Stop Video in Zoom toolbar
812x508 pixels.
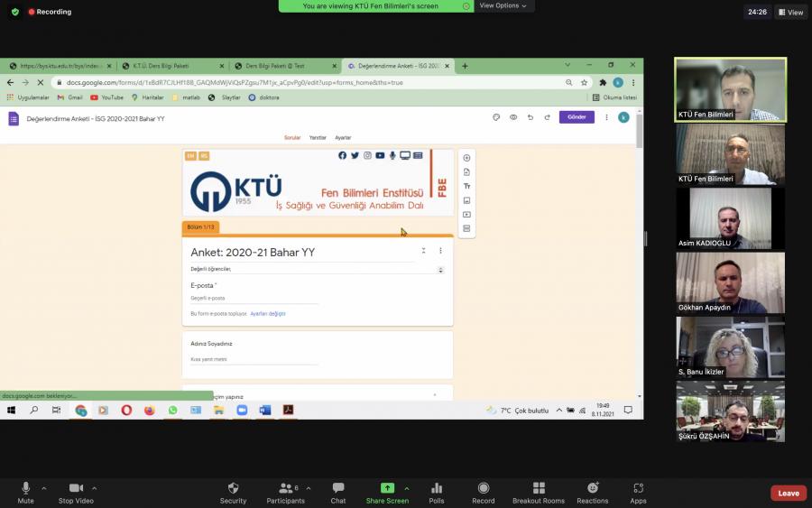pyautogui.click(x=76, y=493)
